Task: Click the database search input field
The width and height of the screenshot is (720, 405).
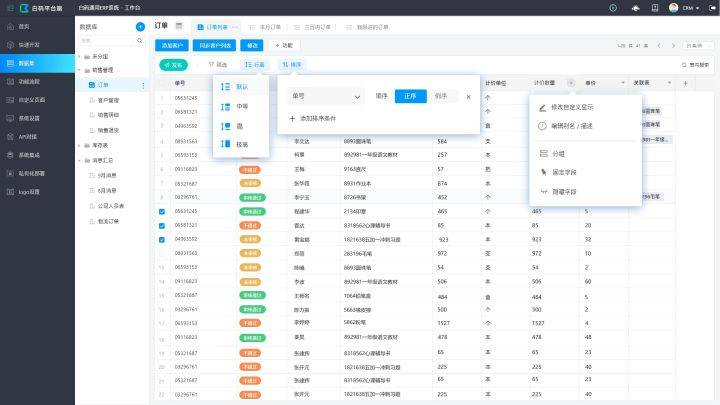Action: [x=107, y=41]
